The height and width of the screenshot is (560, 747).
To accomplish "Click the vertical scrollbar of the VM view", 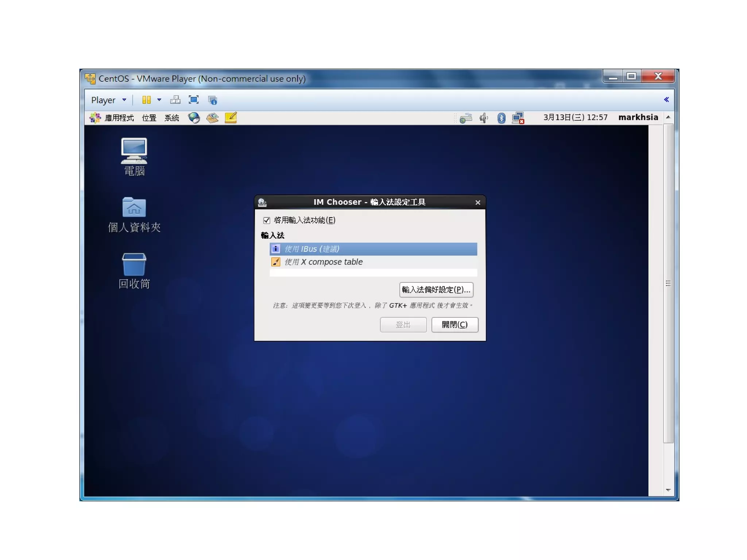I will point(668,283).
